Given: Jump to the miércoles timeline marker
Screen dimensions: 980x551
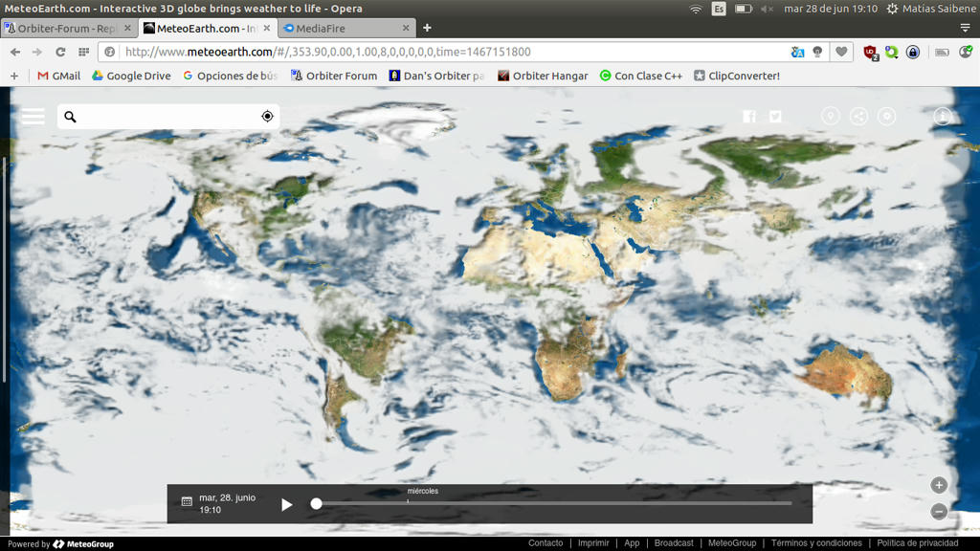Looking at the screenshot, I should [x=422, y=491].
